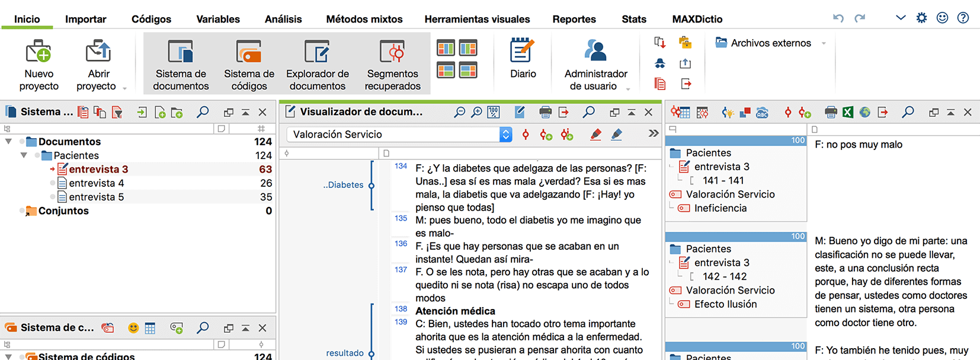Click the ABC word cloud icon
The width and height of the screenshot is (980, 360).
point(762,112)
